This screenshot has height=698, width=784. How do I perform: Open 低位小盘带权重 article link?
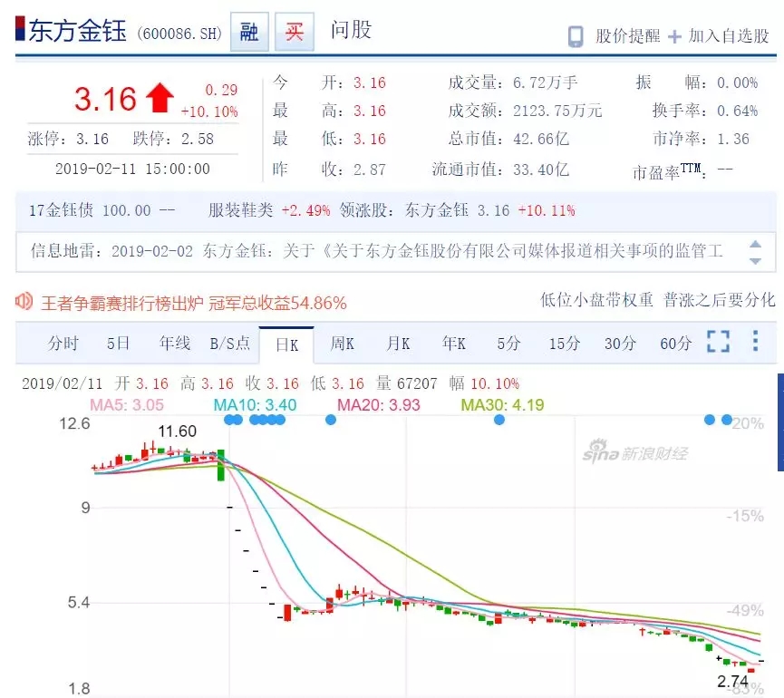click(x=596, y=300)
